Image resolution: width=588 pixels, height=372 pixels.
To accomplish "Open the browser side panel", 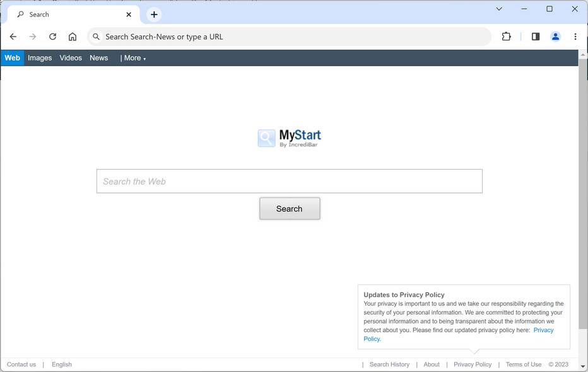I will click(535, 36).
